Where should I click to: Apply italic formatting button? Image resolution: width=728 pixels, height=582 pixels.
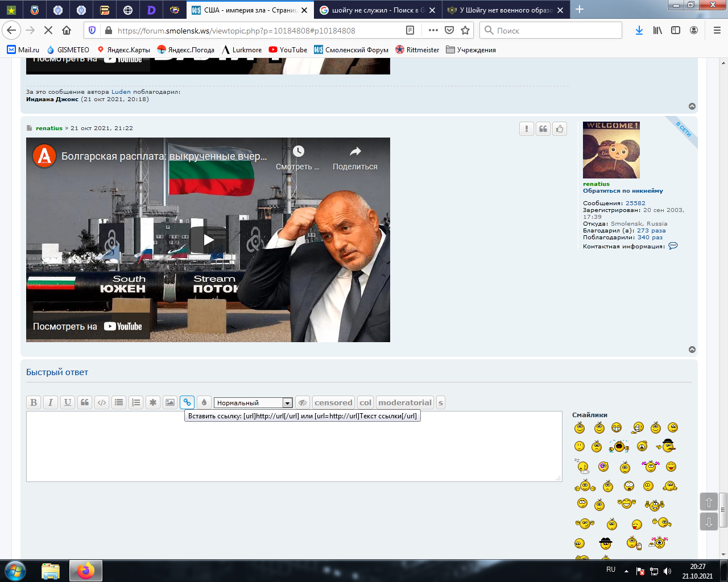point(51,402)
